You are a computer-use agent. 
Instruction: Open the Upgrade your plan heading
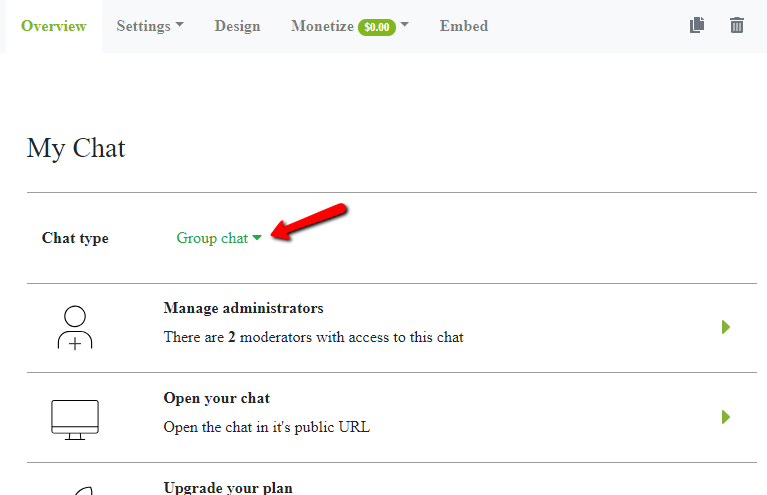(x=228, y=487)
